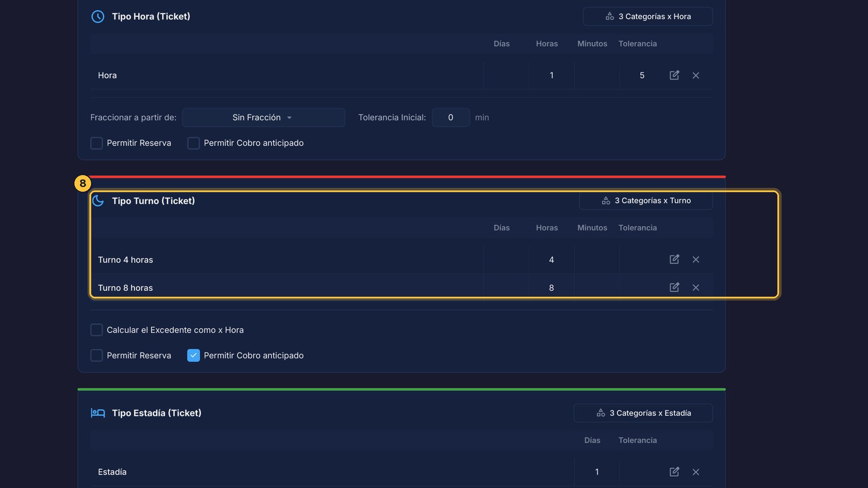Click the Hora row name
The height and width of the screenshot is (488, 868).
(x=107, y=75)
